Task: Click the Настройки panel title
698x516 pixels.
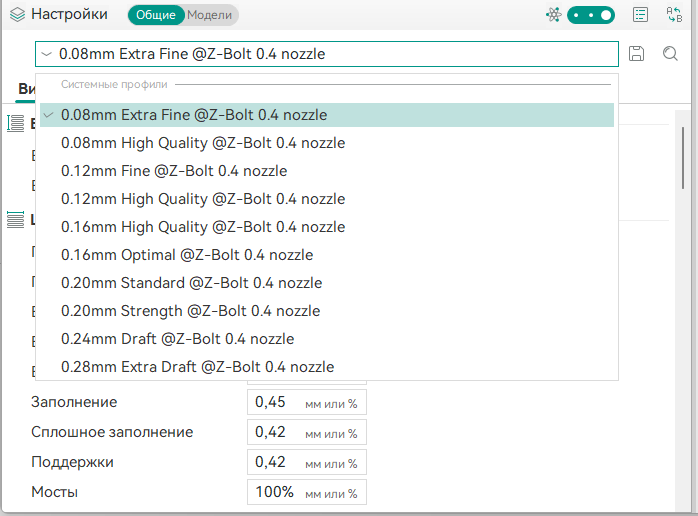Action: coord(69,14)
